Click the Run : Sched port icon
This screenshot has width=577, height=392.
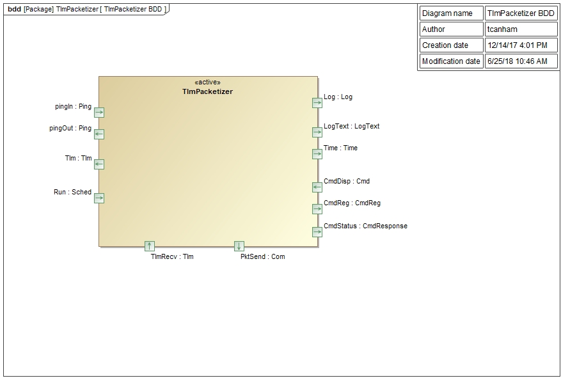pos(99,198)
